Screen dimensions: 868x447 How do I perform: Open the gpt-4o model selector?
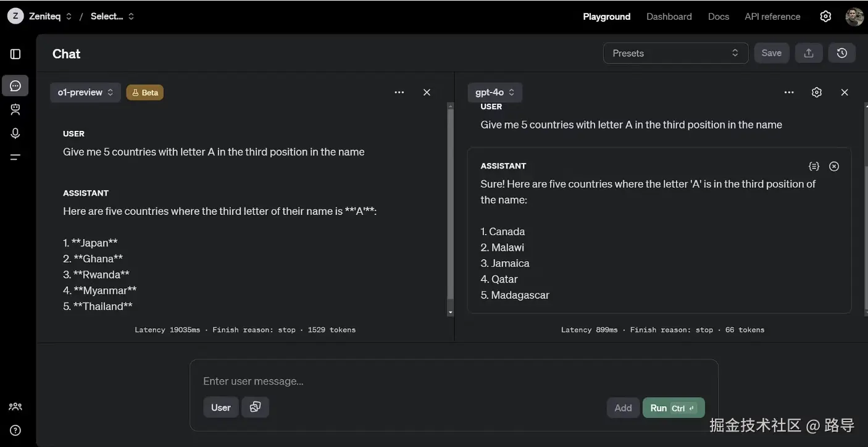point(495,93)
